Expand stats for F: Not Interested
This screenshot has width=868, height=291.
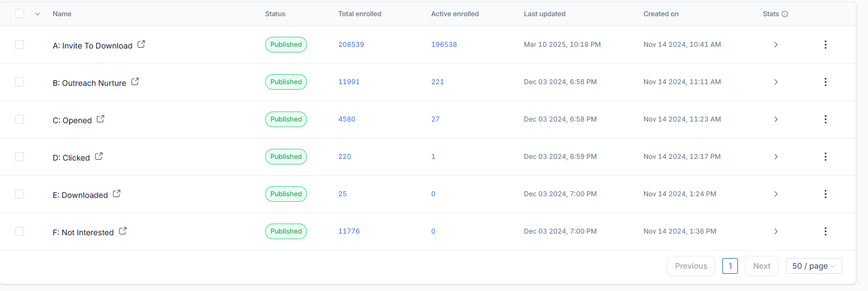776,231
